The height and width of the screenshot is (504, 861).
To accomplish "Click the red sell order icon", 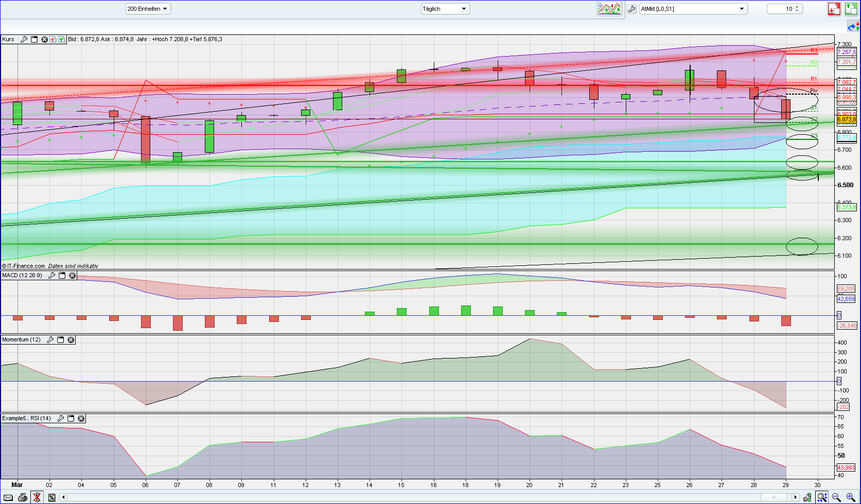I will coord(834,9).
